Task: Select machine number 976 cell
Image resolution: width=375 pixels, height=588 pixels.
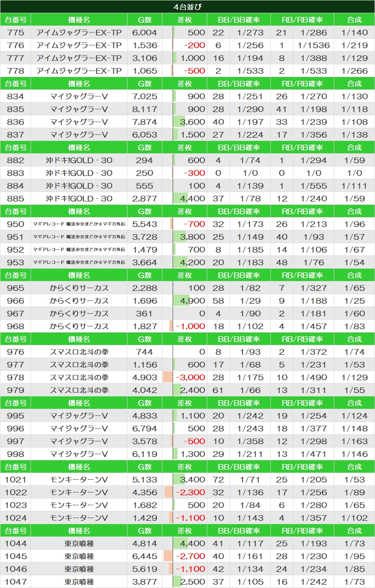Action: pos(16,352)
